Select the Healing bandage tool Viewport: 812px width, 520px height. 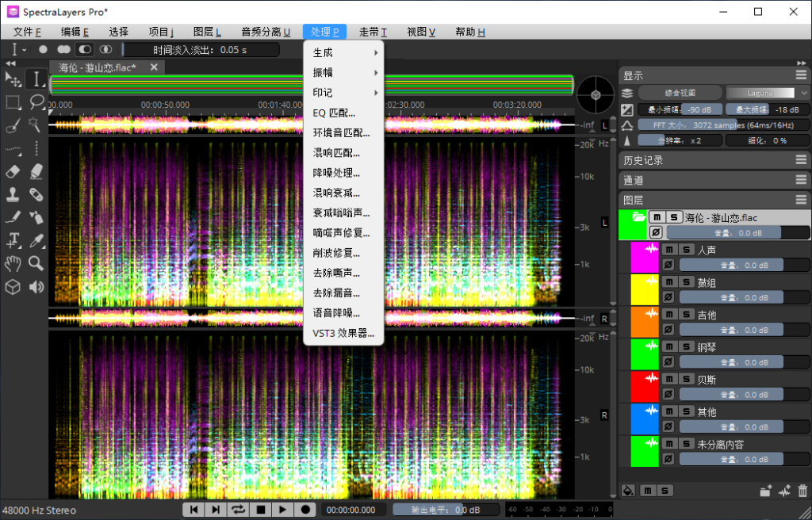click(36, 194)
